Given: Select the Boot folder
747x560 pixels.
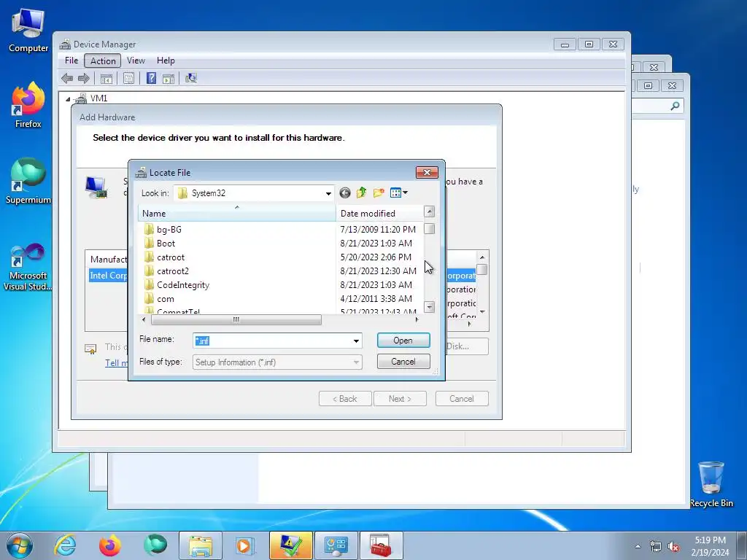Looking at the screenshot, I should [166, 244].
